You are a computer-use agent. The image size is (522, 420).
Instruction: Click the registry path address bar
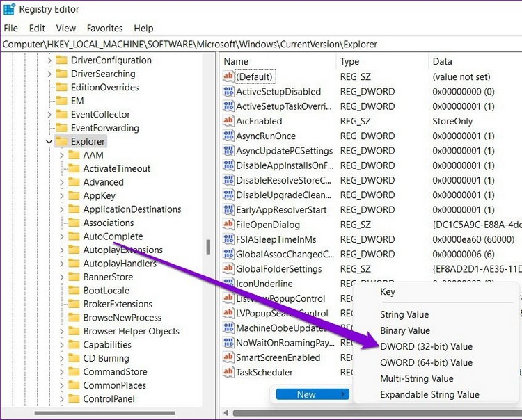(x=261, y=45)
